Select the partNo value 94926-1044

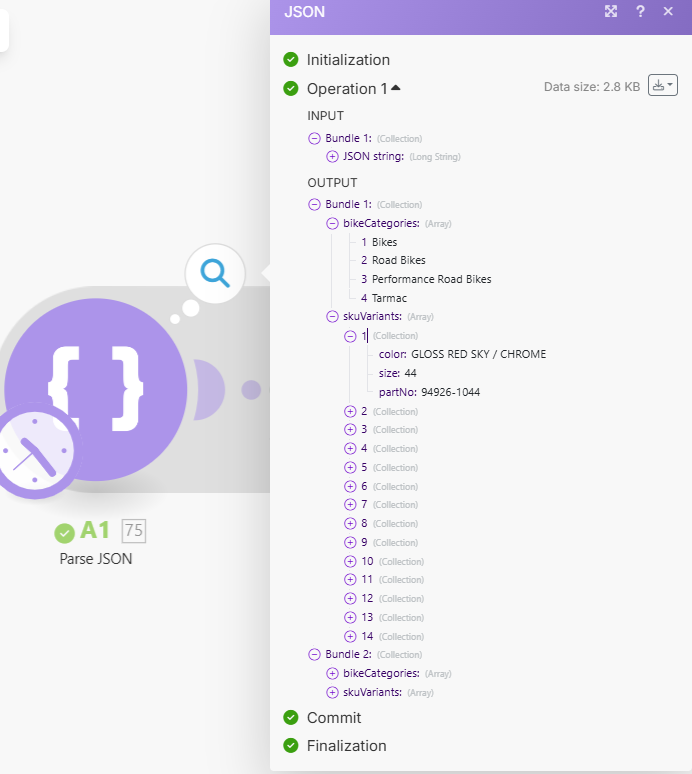pyautogui.click(x=450, y=392)
